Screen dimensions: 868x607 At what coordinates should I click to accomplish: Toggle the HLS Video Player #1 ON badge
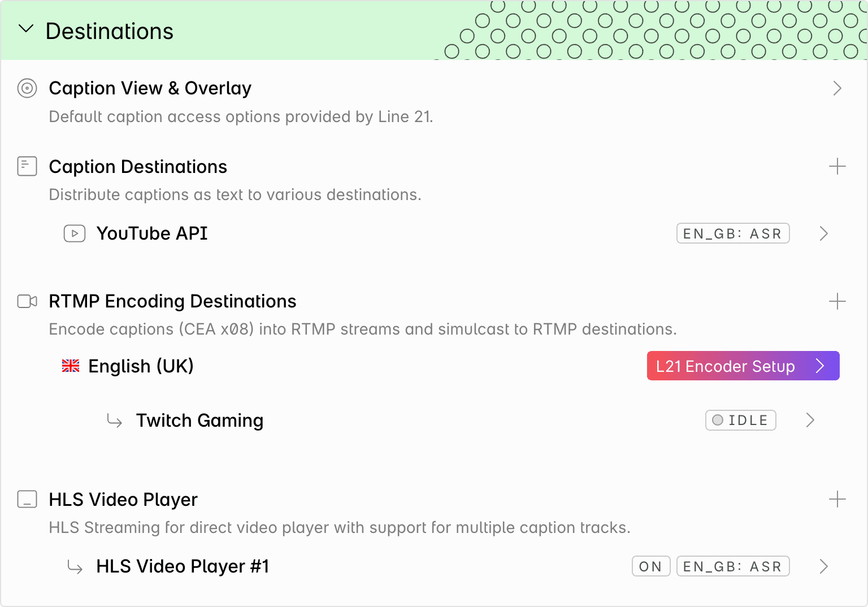(x=651, y=566)
